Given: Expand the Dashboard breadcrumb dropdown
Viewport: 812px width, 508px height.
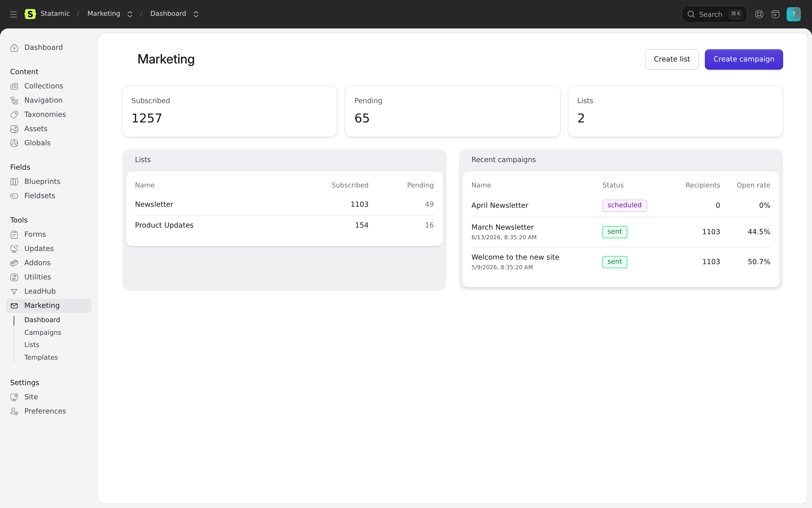Looking at the screenshot, I should pos(196,14).
